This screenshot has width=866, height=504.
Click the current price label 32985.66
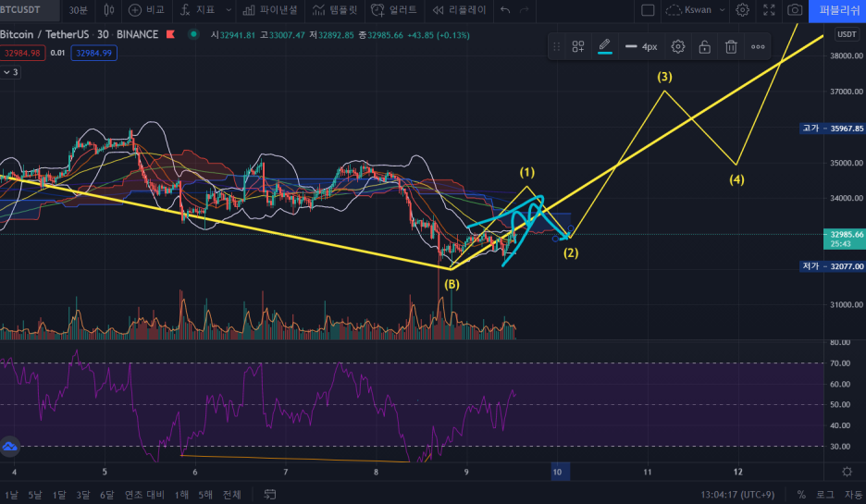[845, 239]
